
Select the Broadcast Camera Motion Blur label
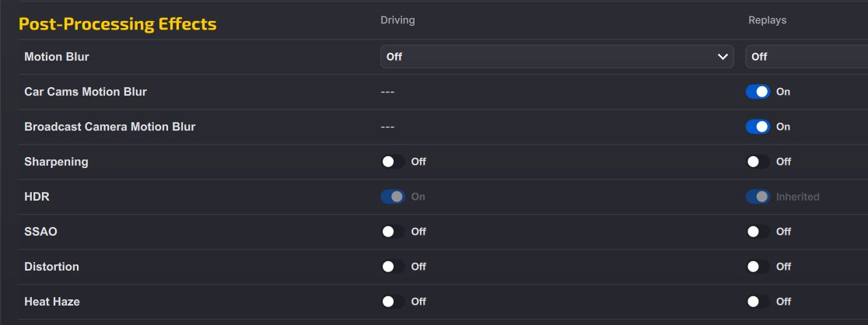coord(110,127)
